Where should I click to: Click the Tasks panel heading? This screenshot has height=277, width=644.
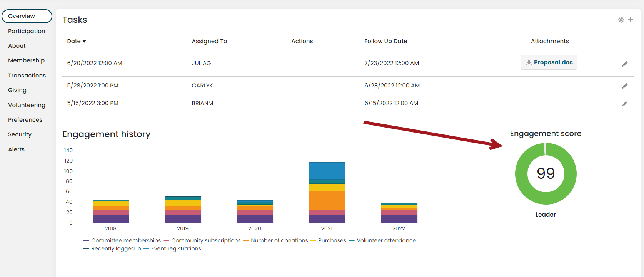tap(75, 20)
